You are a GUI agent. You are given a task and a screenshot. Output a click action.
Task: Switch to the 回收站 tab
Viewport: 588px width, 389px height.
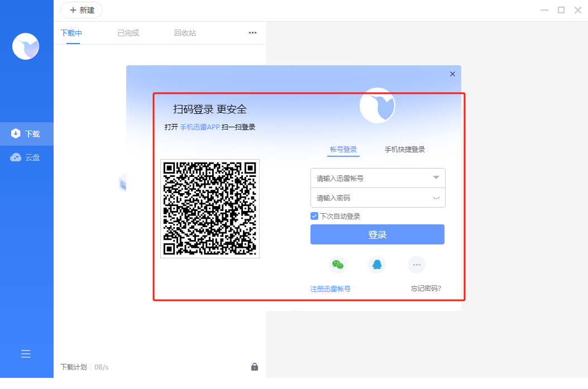[185, 33]
